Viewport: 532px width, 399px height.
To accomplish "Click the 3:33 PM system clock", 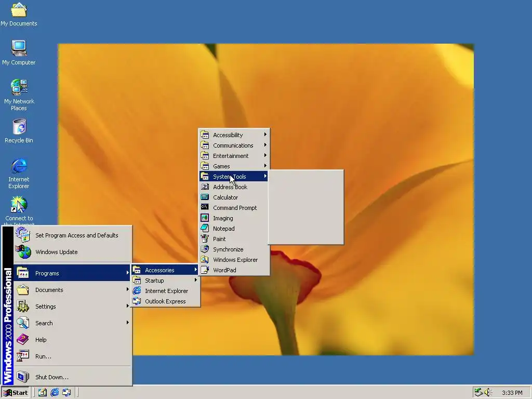I will click(512, 393).
